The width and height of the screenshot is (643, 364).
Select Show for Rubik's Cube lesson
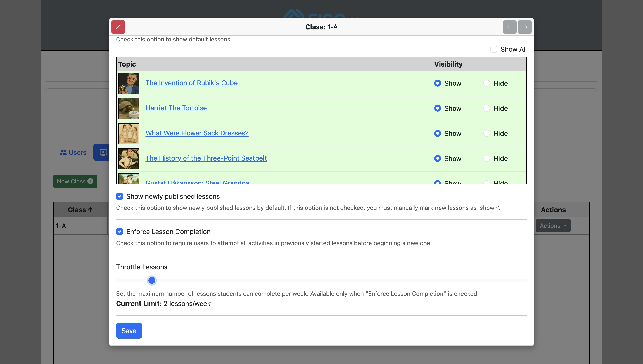coord(438,83)
